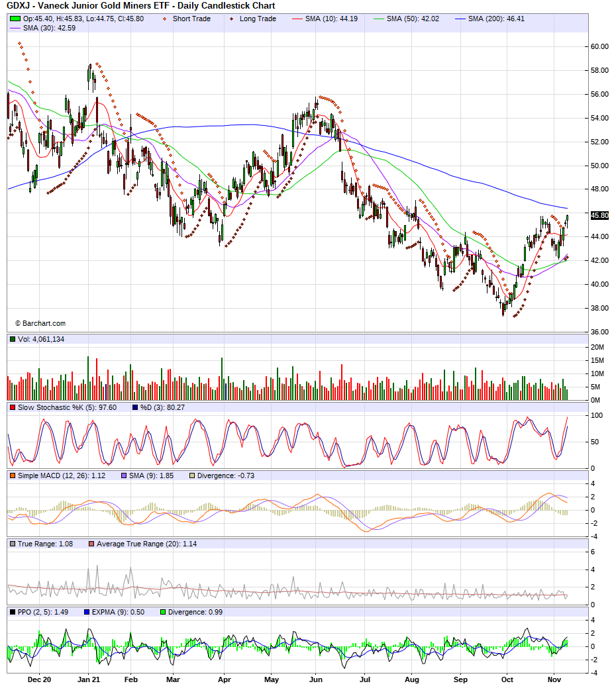
Task: Click the SMA (10) red legend line
Action: point(297,19)
